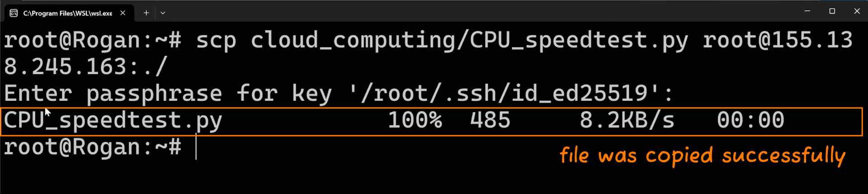
Task: Click the 00:00 elapsed time value
Action: click(750, 120)
